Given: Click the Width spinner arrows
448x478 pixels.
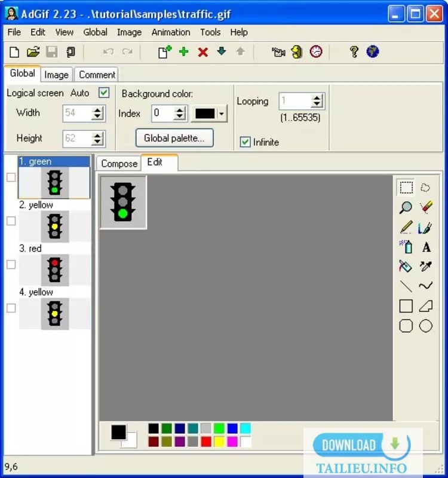Looking at the screenshot, I should pos(97,114).
